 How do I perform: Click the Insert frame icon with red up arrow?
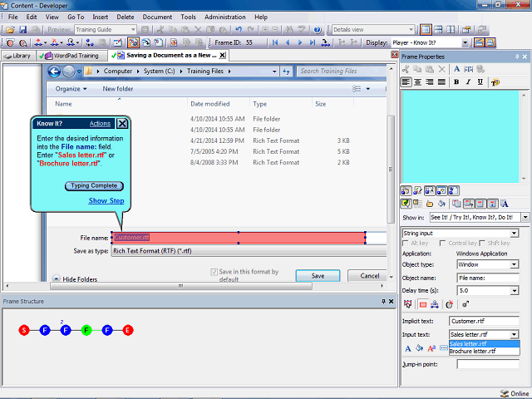39,42
